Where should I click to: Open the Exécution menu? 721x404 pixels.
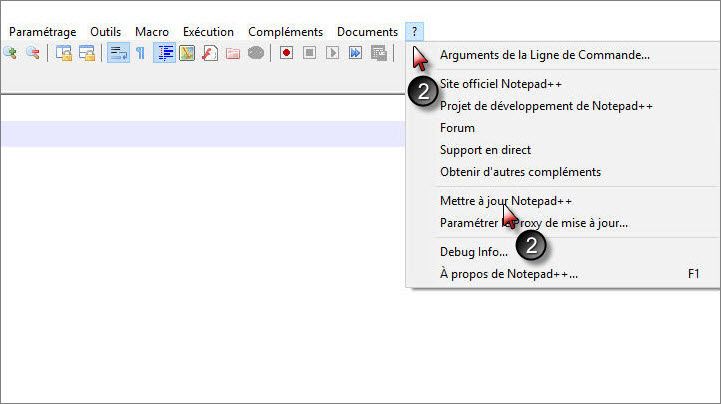208,32
